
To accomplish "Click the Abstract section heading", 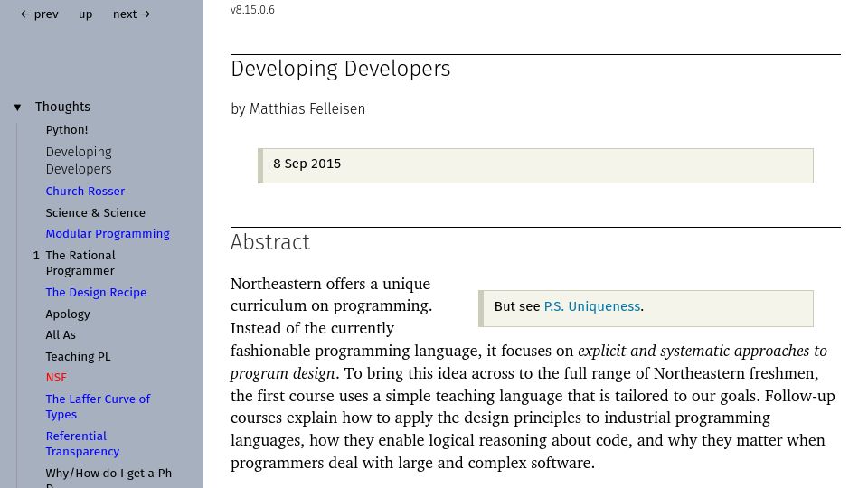I will tap(270, 242).
